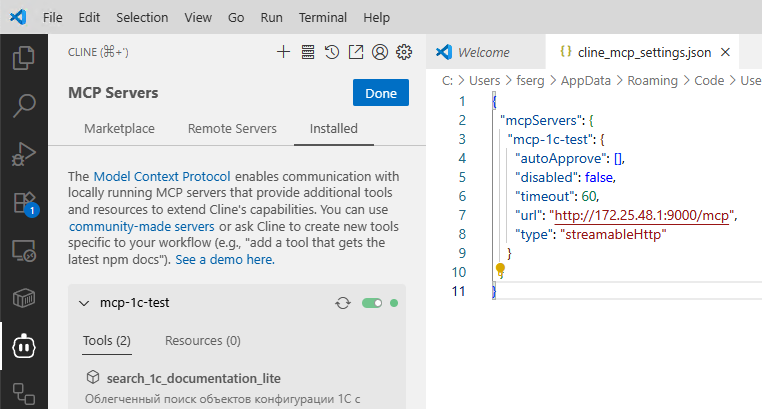Click the Done button
762x409 pixels.
[381, 93]
